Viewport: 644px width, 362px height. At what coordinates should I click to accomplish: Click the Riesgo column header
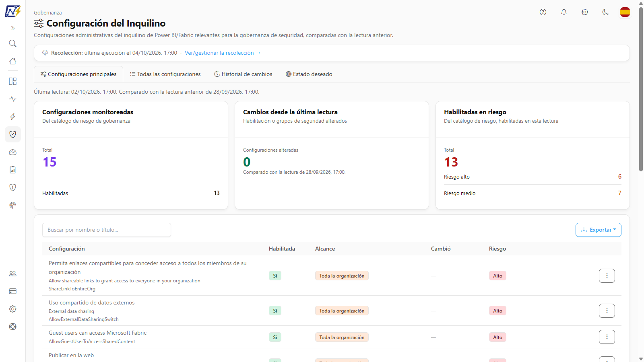(497, 249)
